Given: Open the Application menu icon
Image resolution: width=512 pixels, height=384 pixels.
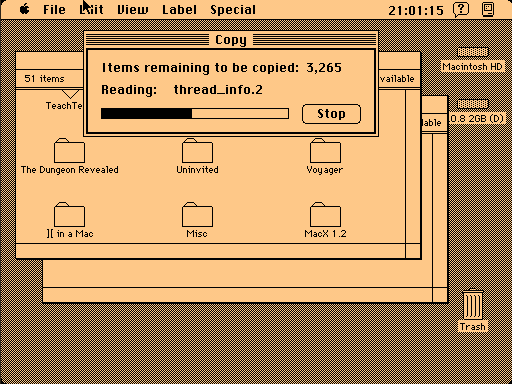Looking at the screenshot, I should 488,9.
